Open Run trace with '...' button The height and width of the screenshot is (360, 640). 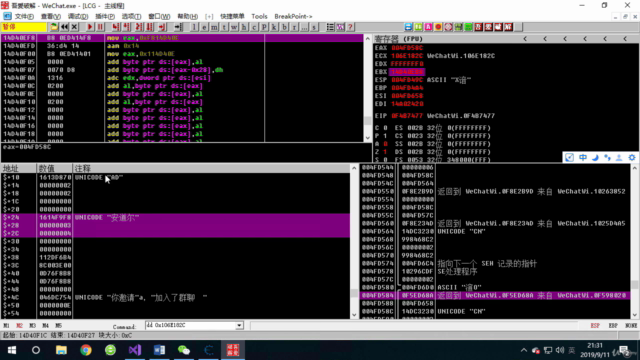[304, 27]
